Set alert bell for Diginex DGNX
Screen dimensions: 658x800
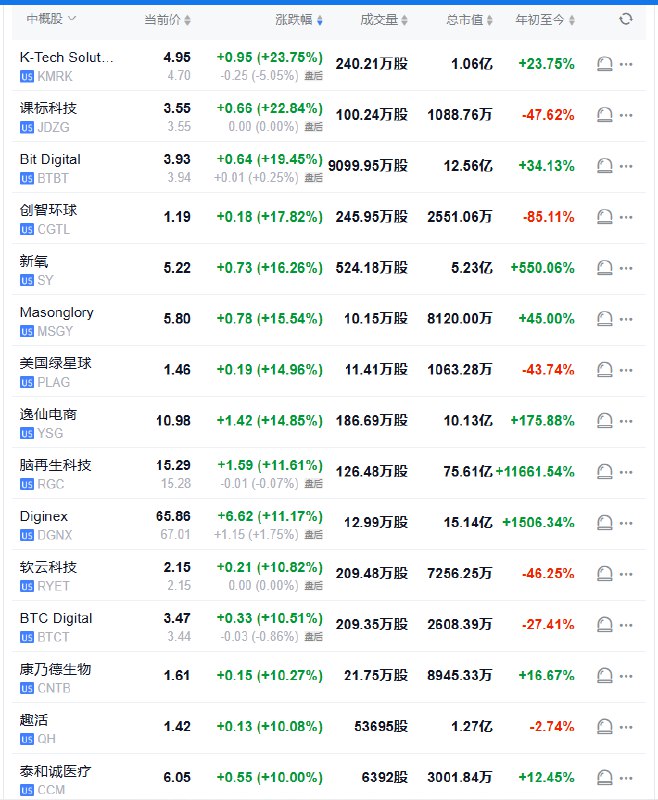[604, 523]
